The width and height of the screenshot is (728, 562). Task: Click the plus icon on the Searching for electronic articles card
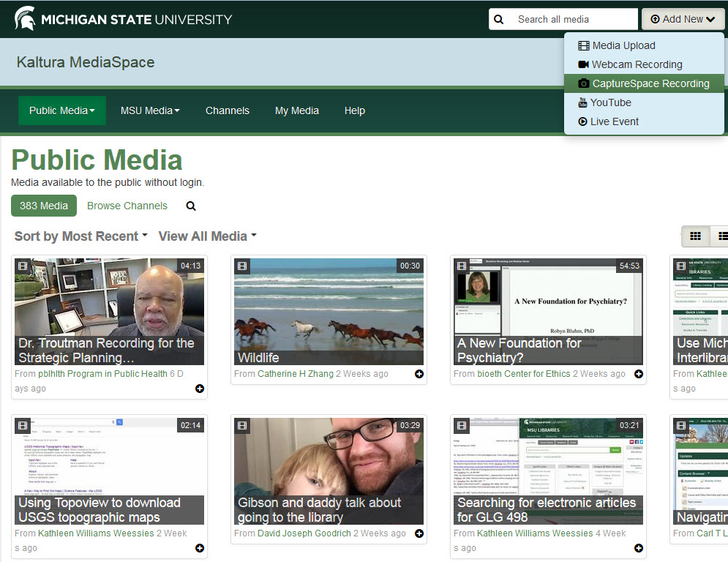point(639,548)
